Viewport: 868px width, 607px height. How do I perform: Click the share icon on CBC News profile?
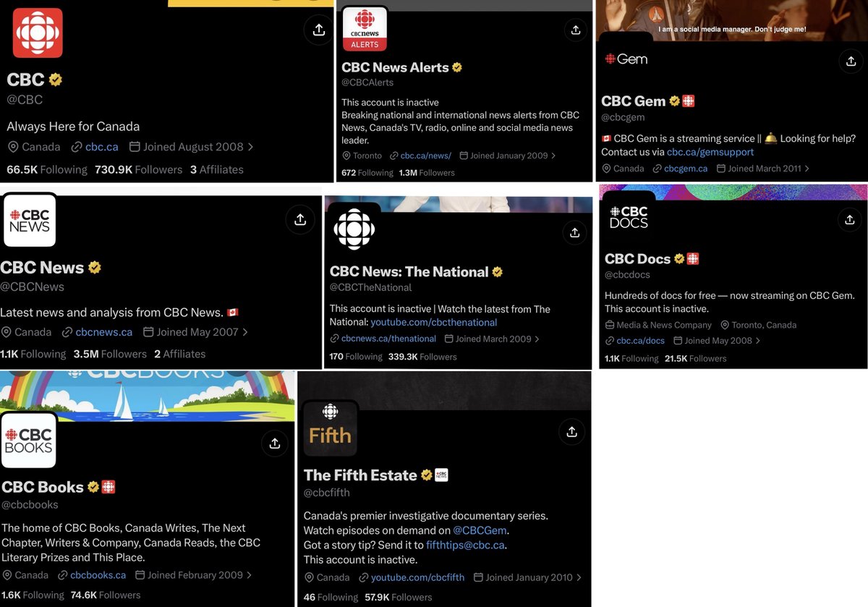coord(300,219)
